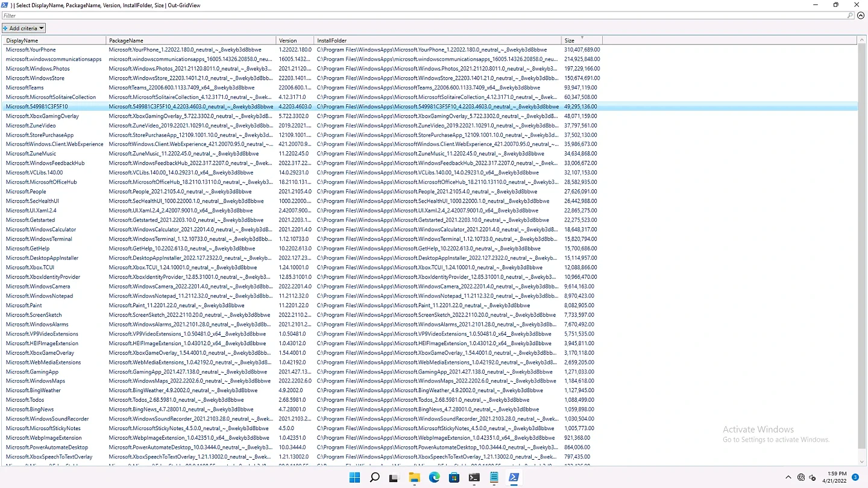Select the Microsoft.WindowsStore row
This screenshot has height=488, width=868.
[x=430, y=78]
